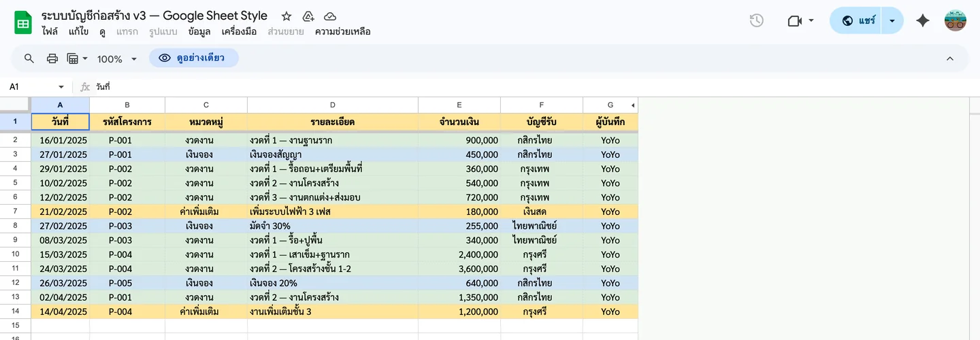Open the เครื่องมือ menu
This screenshot has height=340, width=980.
pos(239,31)
